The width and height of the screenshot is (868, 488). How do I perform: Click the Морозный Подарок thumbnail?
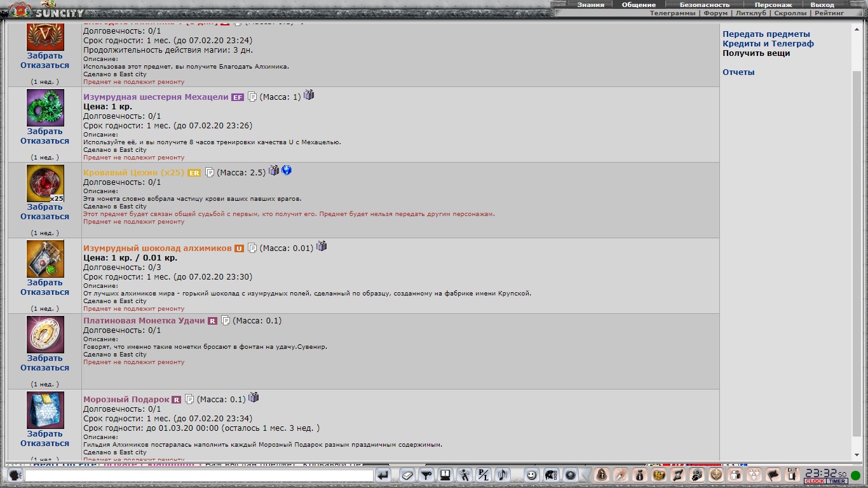[45, 410]
